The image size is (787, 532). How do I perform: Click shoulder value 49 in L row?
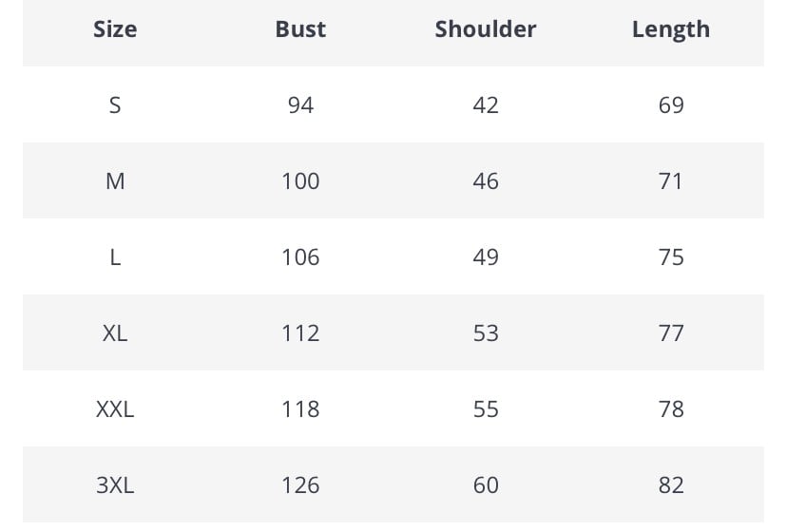click(x=486, y=256)
